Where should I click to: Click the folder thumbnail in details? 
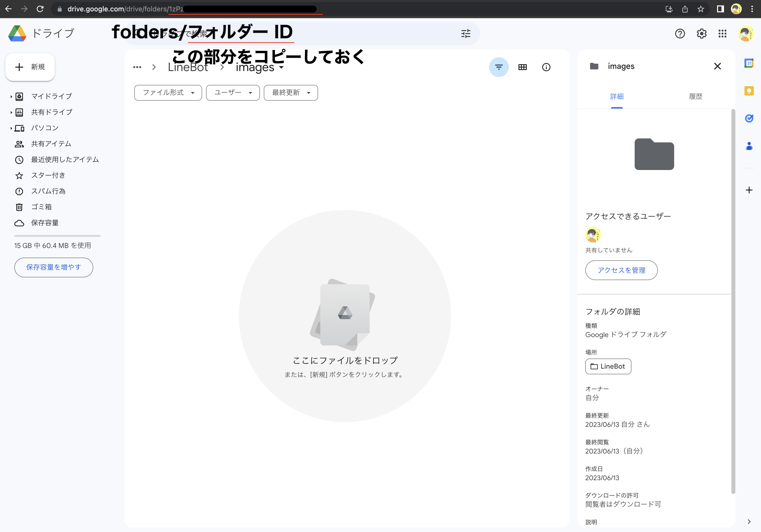(x=654, y=154)
